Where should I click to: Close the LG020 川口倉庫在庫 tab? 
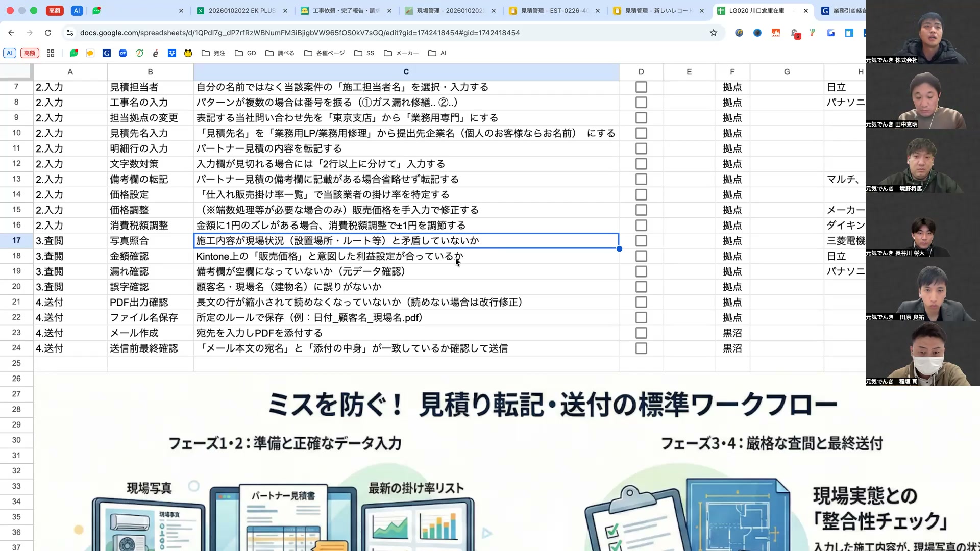(806, 11)
